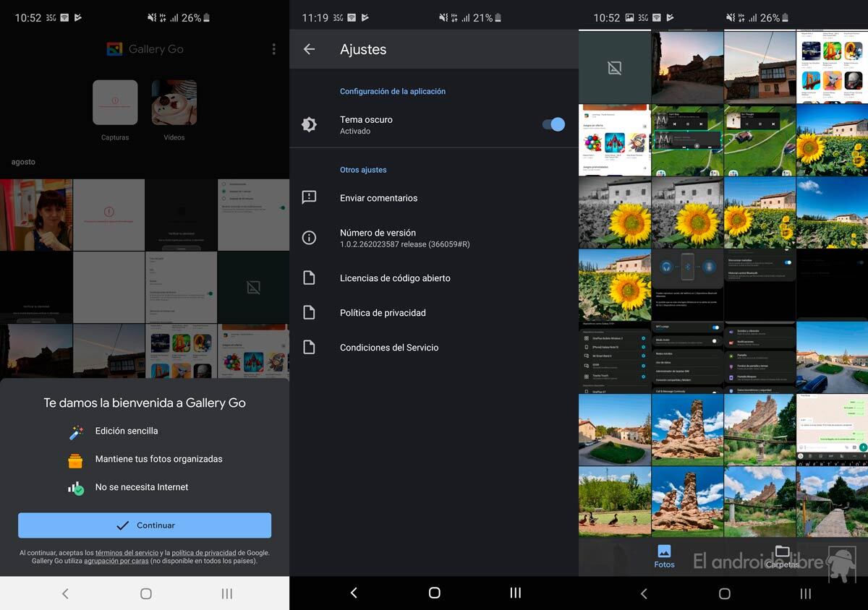Open the three-dot overflow menu in Gallery Go
868x610 pixels.
click(273, 49)
